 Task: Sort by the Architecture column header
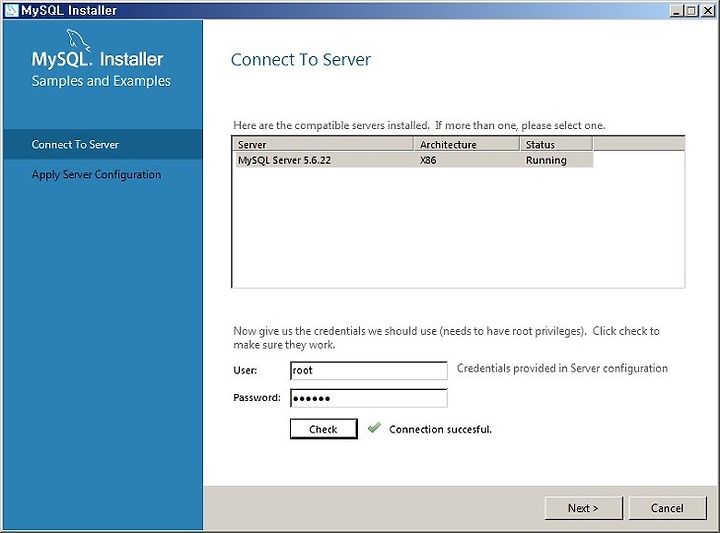pyautogui.click(x=467, y=145)
